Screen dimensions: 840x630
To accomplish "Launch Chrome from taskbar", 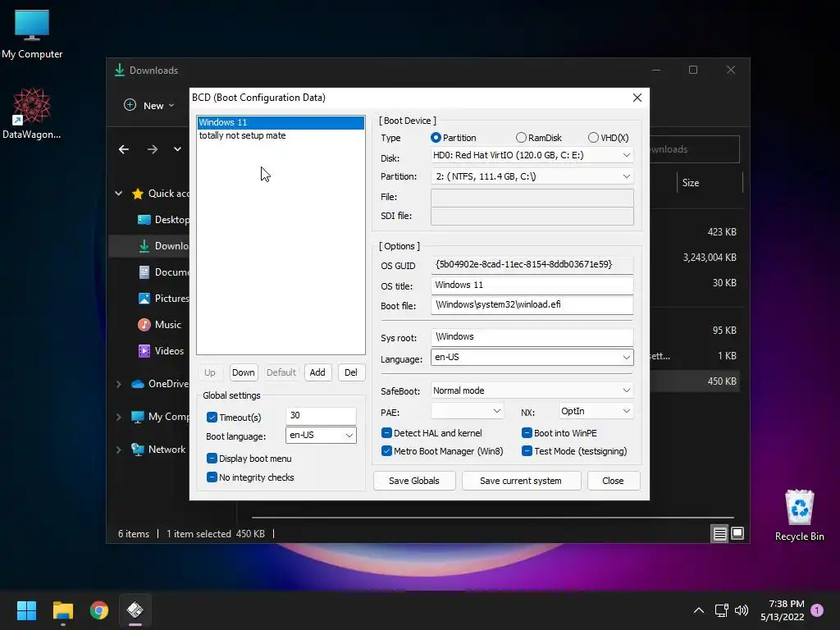I will [99, 610].
